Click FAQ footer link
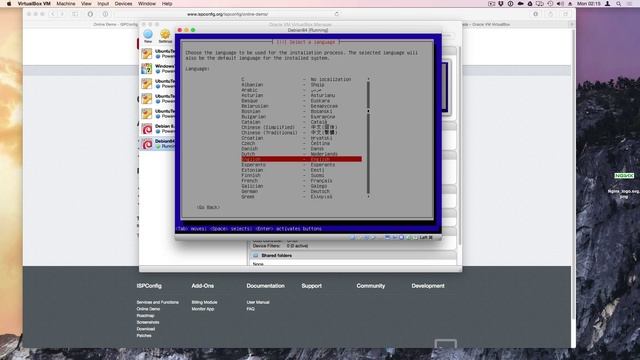640x360 pixels. [x=251, y=309]
